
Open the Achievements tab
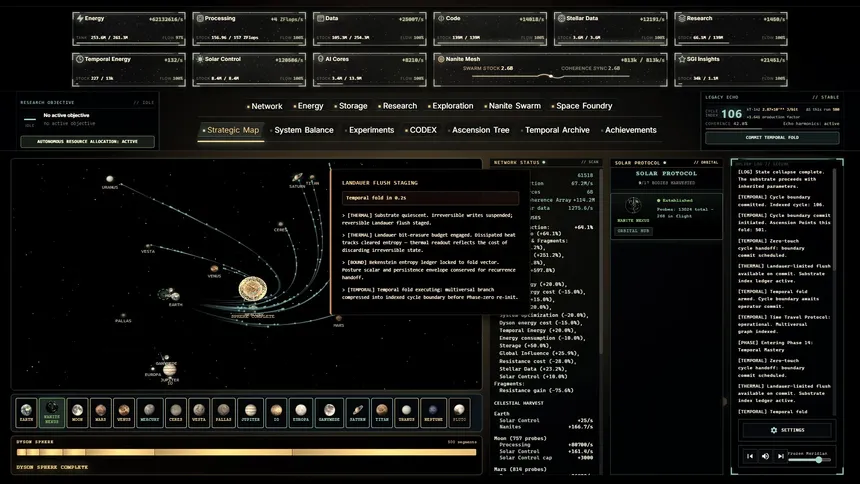coord(629,130)
